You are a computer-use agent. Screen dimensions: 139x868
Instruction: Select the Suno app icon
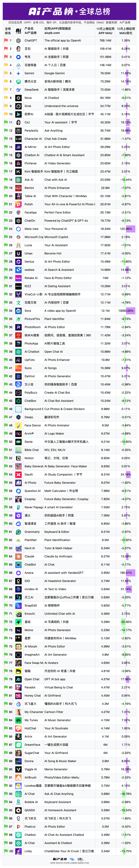click(19, 368)
